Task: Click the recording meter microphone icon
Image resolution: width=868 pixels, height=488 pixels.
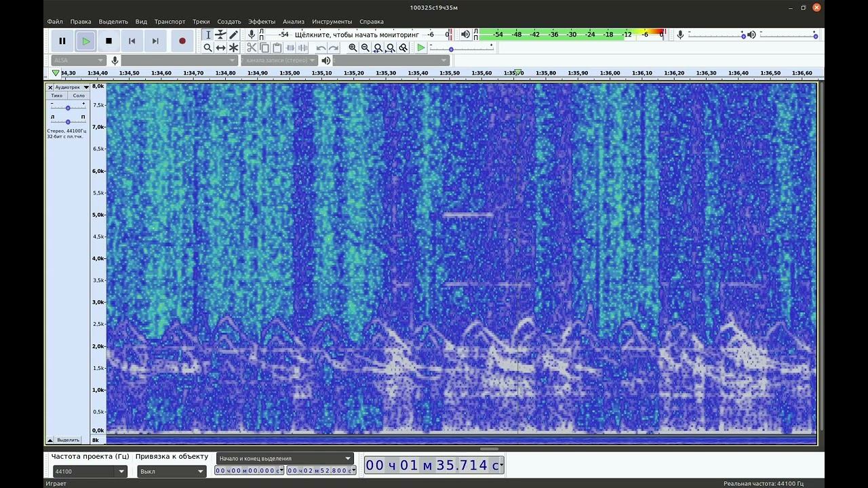Action: point(252,35)
